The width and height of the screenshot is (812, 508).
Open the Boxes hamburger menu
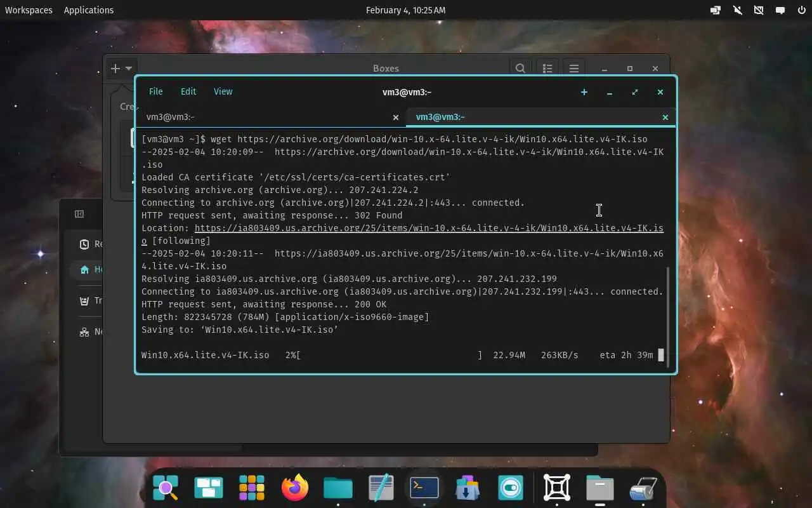[x=573, y=69]
